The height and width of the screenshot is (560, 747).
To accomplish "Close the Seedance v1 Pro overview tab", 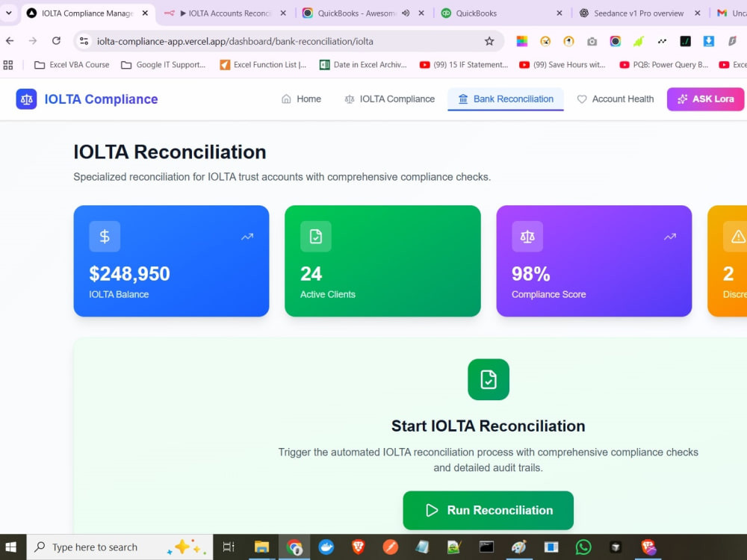I will (x=698, y=13).
